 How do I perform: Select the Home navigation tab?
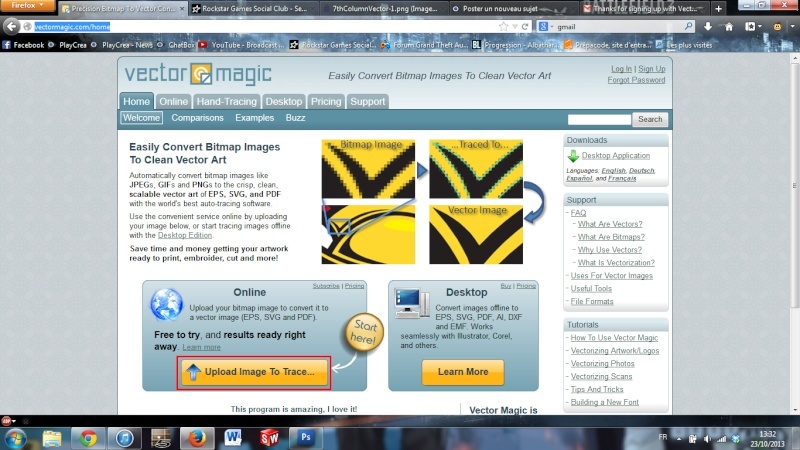click(136, 101)
